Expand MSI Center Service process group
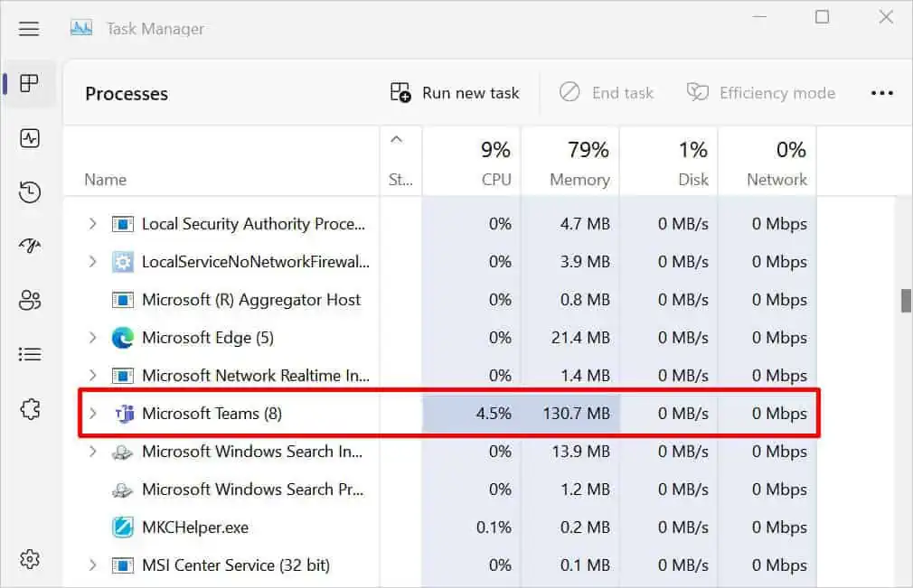The image size is (913, 588). point(92,565)
